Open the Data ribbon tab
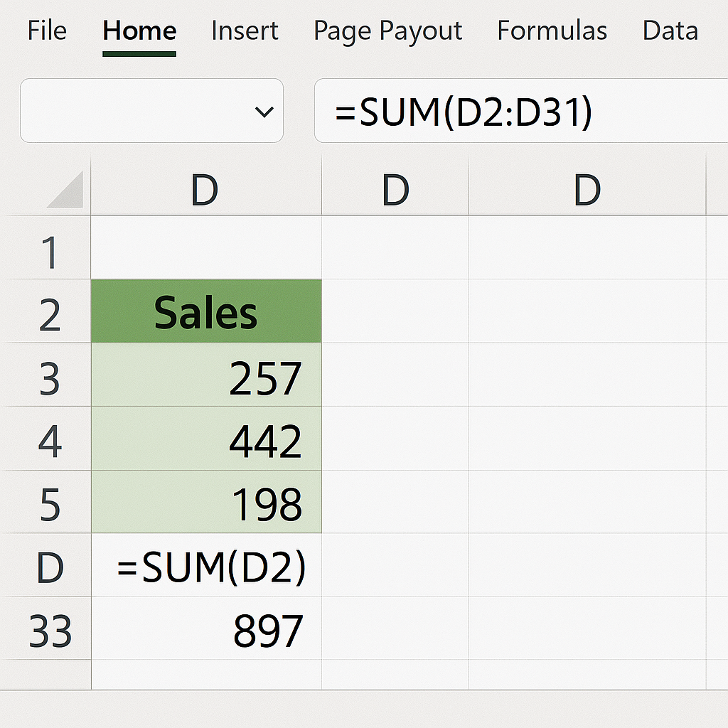The width and height of the screenshot is (728, 728). (x=670, y=31)
